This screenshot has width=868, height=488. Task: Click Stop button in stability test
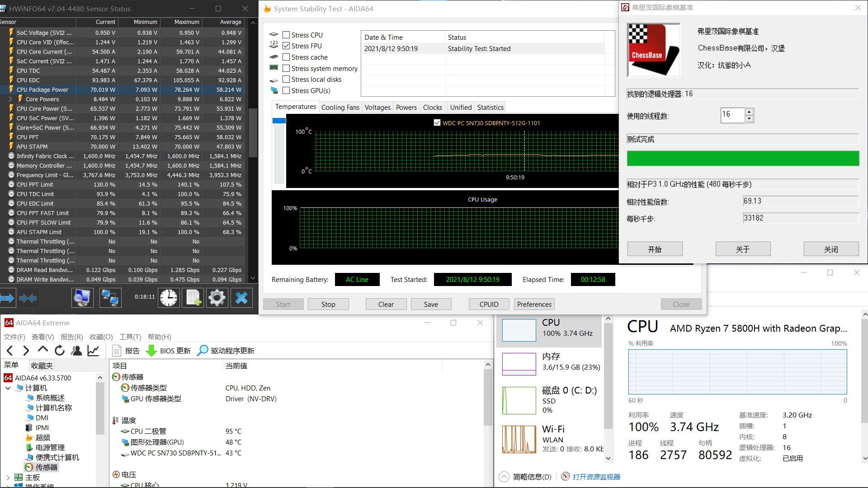tap(328, 304)
